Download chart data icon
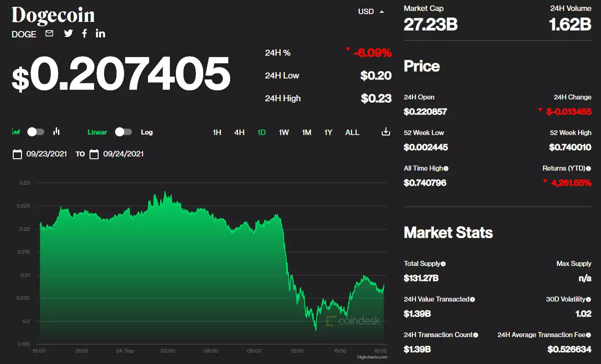 pos(386,132)
